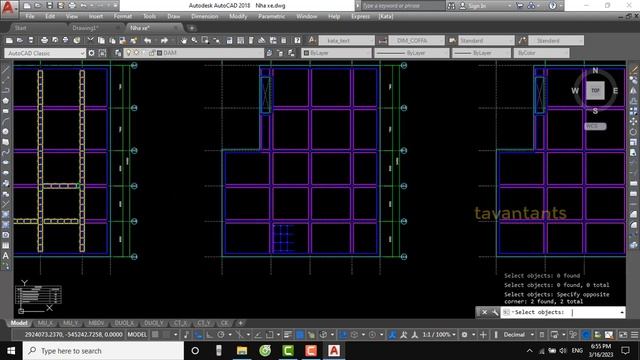This screenshot has height=360, width=640.
Task: Toggle MODEL space button in status bar
Action: pos(137,335)
